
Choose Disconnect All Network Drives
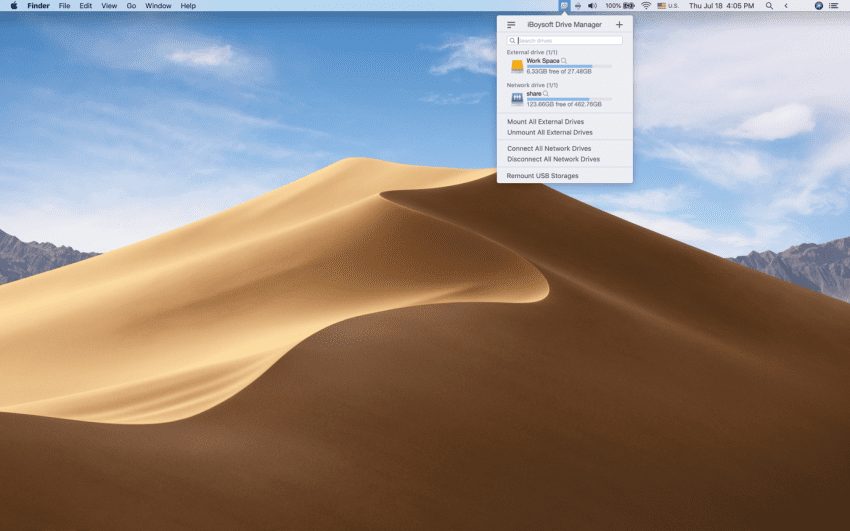(x=553, y=159)
